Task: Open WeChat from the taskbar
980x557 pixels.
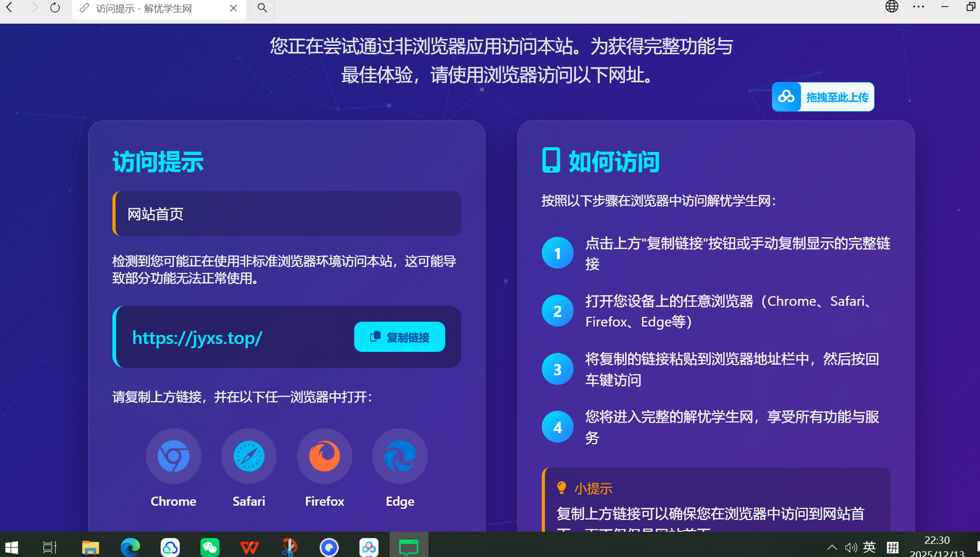Action: 210,547
